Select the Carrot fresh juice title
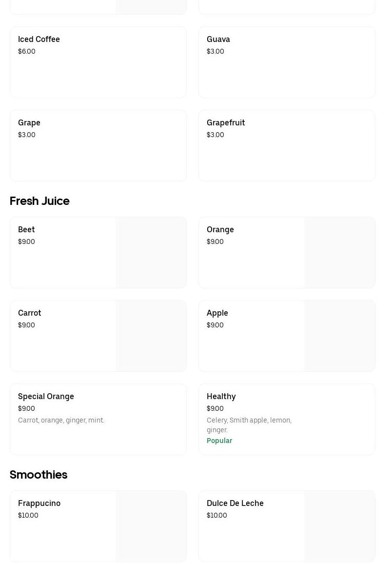 [x=30, y=313]
